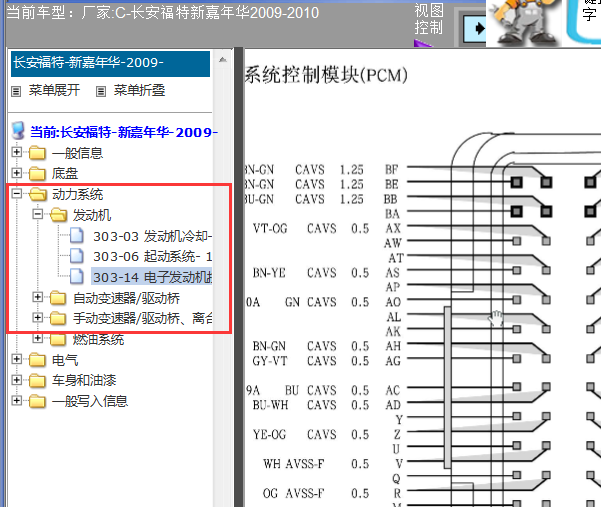Click the folder icon of 电气
The width and height of the screenshot is (601, 507).
pos(37,360)
